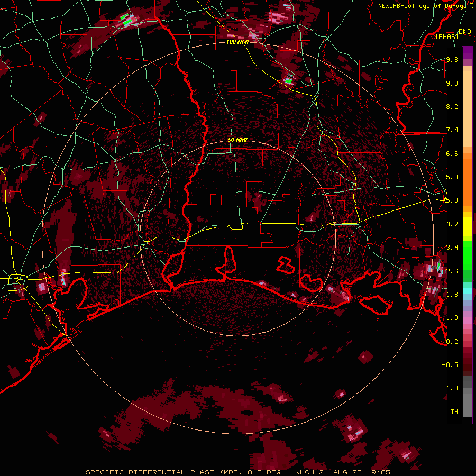Click the [PHAS] label above the color scale
Image resolution: width=476 pixels, height=476 pixels.
[447, 36]
